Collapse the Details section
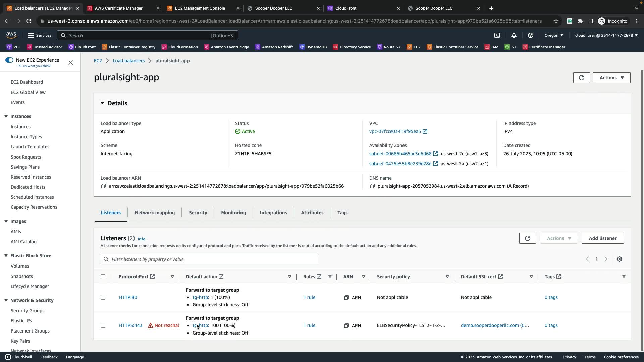Image resolution: width=644 pixels, height=362 pixels. pyautogui.click(x=102, y=103)
